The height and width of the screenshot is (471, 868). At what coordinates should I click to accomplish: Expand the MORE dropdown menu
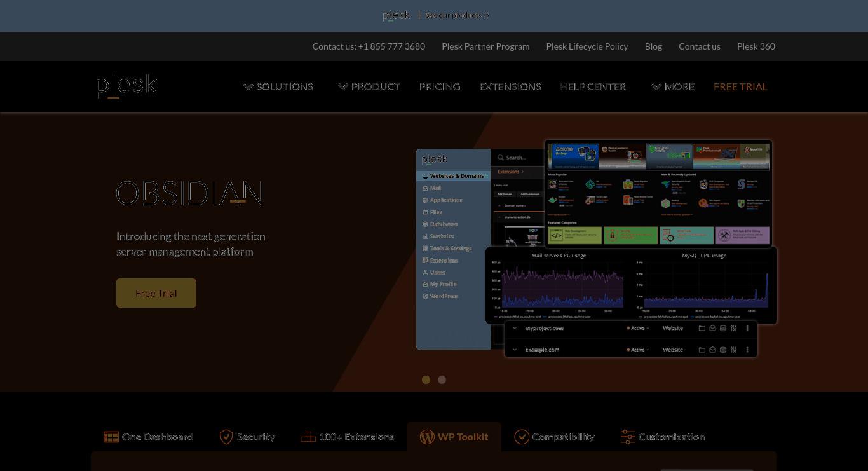click(x=673, y=86)
